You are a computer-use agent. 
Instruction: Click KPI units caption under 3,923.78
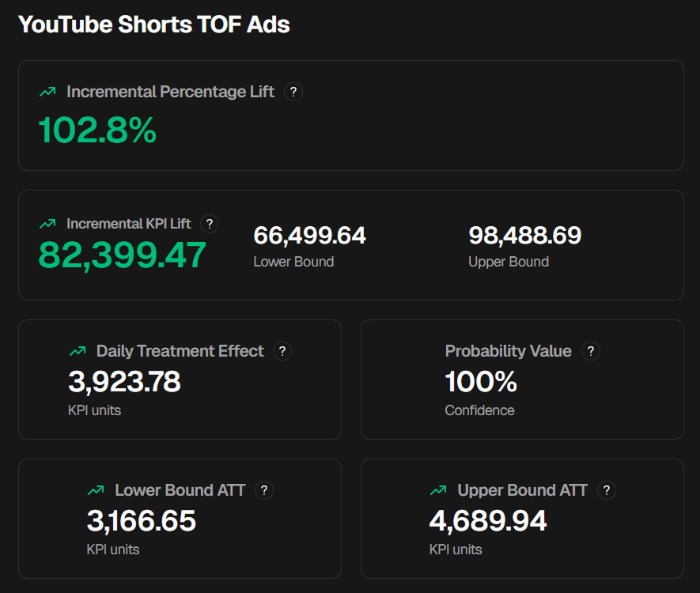95,410
